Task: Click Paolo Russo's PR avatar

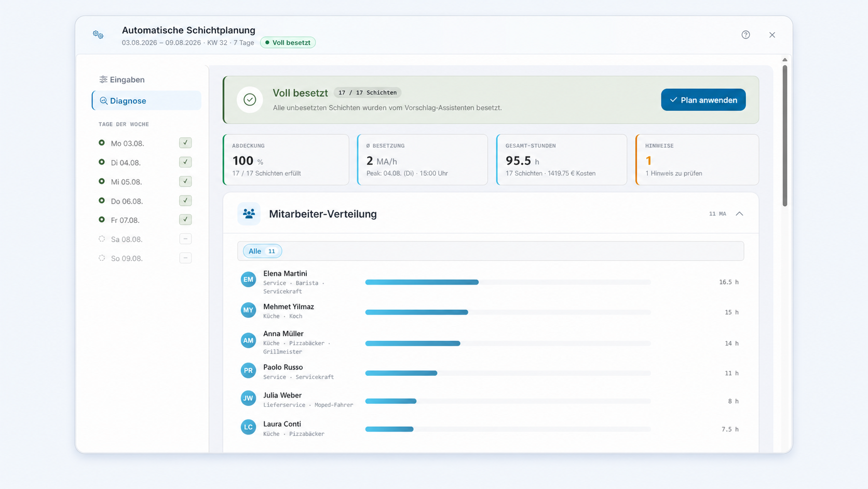Action: [x=248, y=371]
